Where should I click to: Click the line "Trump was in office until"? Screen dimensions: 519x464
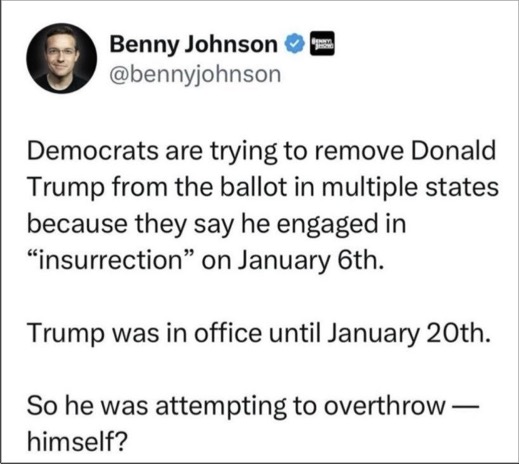pyautogui.click(x=174, y=334)
